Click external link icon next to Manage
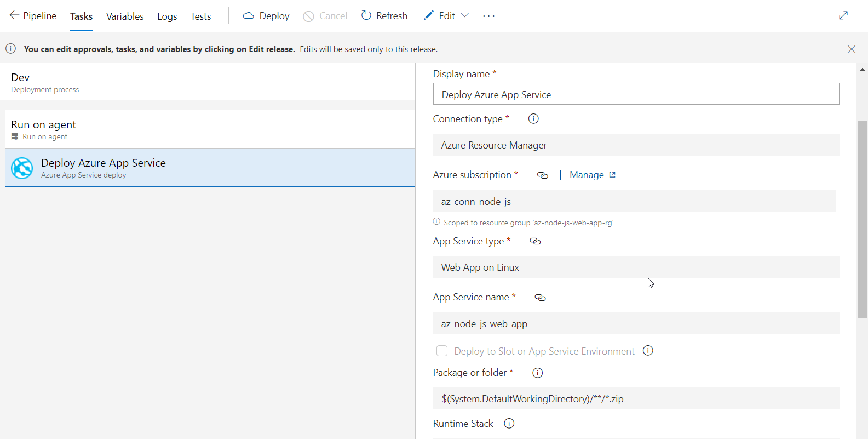 (x=612, y=175)
